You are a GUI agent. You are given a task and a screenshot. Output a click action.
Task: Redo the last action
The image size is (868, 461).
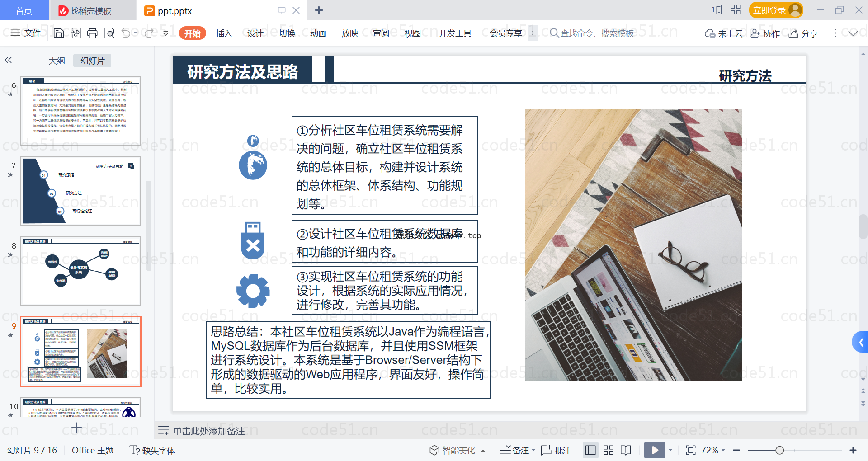149,33
